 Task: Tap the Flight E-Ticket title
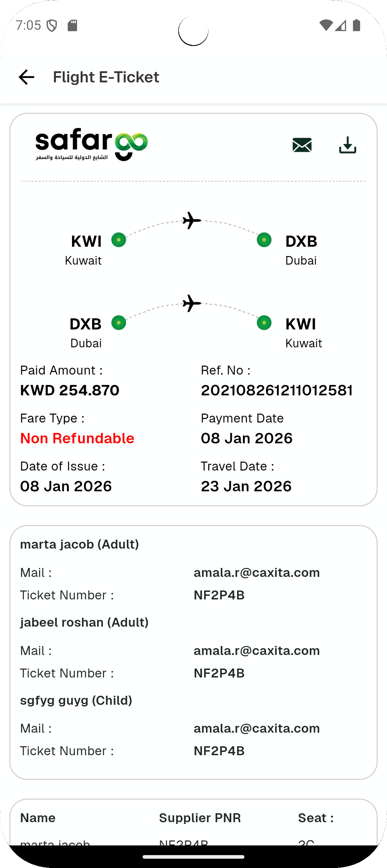click(x=106, y=77)
